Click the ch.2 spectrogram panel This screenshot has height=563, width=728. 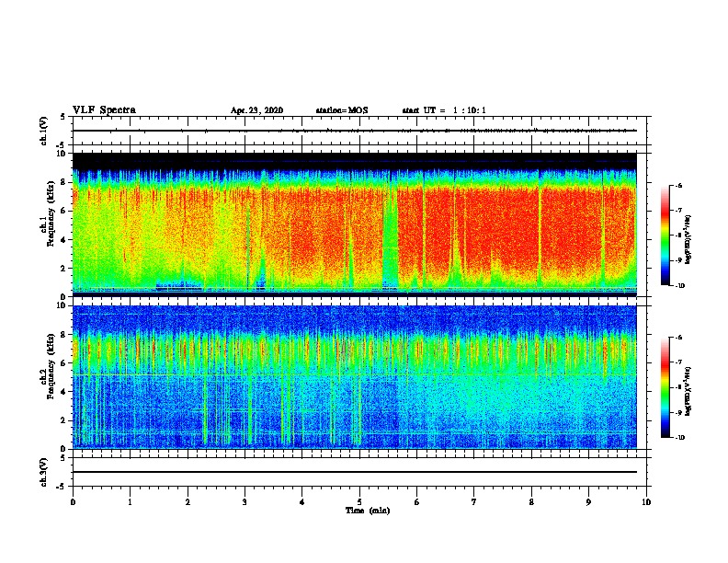[355, 377]
